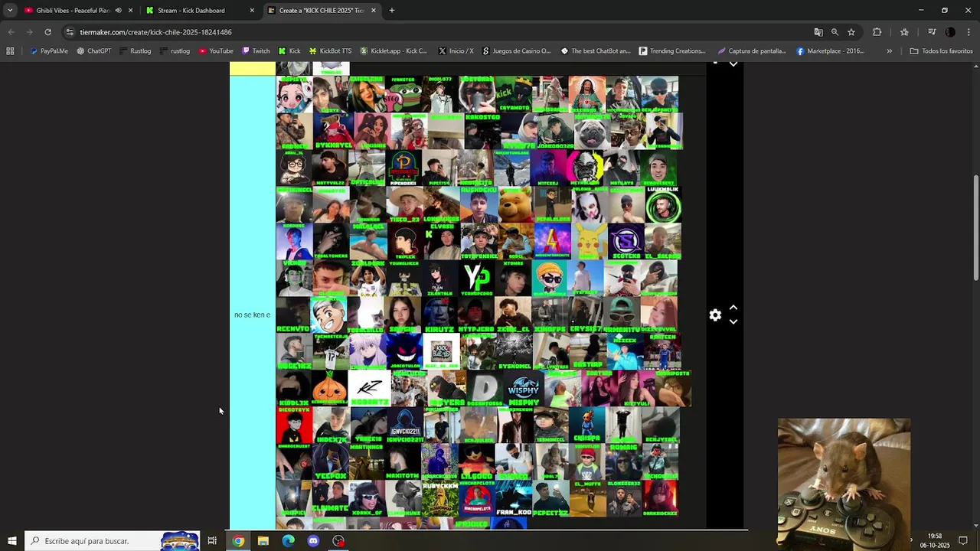Select the IGNVCIO2211 hooded figure thumbnail

click(x=405, y=425)
